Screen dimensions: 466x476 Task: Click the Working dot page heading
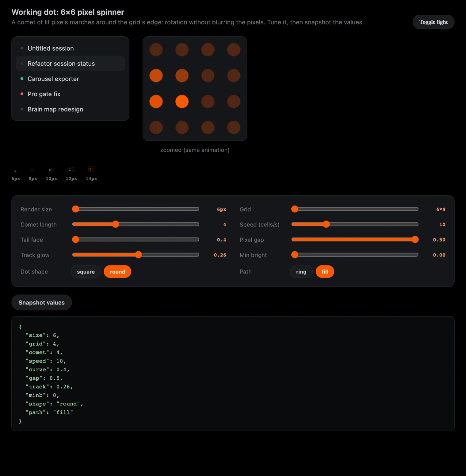pyautogui.click(x=68, y=12)
